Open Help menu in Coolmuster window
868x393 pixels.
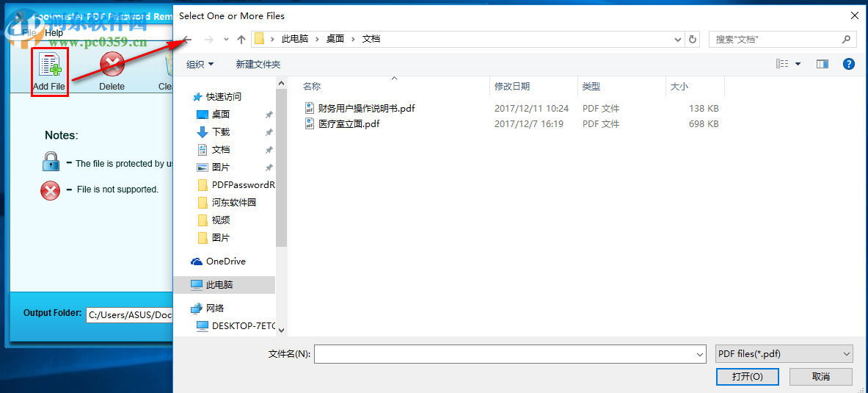(x=54, y=33)
